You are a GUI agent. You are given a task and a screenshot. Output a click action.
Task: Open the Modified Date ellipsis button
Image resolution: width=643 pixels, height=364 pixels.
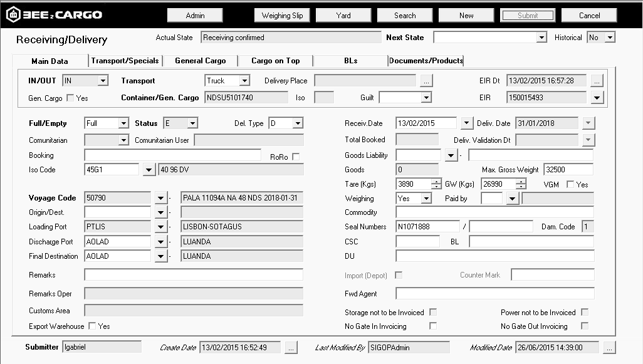pyautogui.click(x=609, y=348)
